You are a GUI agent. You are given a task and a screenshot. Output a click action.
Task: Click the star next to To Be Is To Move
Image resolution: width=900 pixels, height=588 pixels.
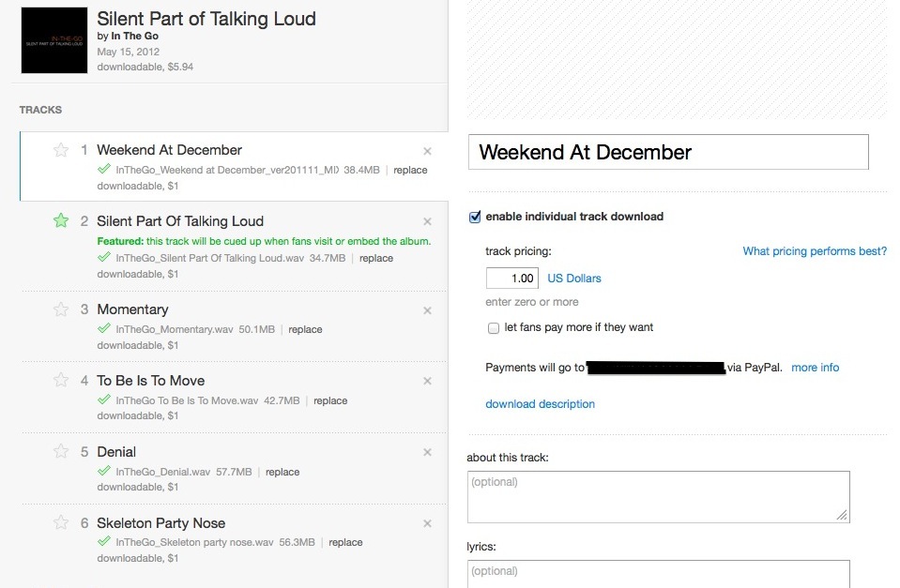click(x=61, y=381)
